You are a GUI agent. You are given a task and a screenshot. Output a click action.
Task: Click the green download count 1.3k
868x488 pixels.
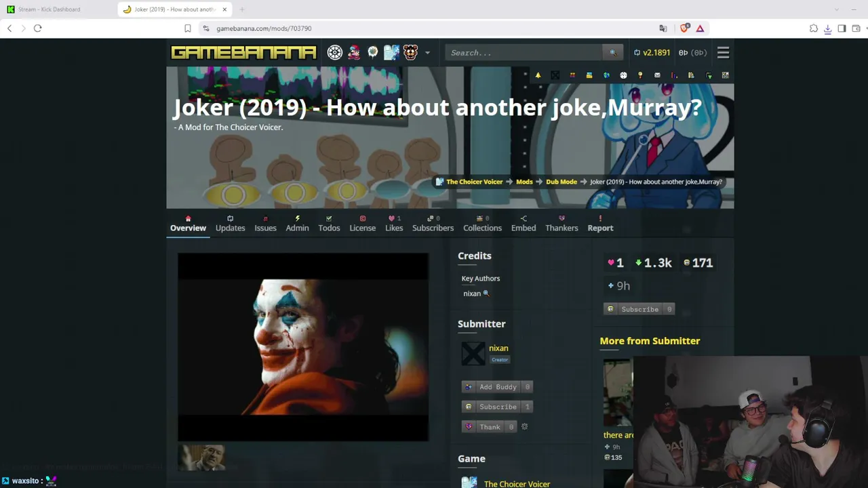tap(653, 263)
